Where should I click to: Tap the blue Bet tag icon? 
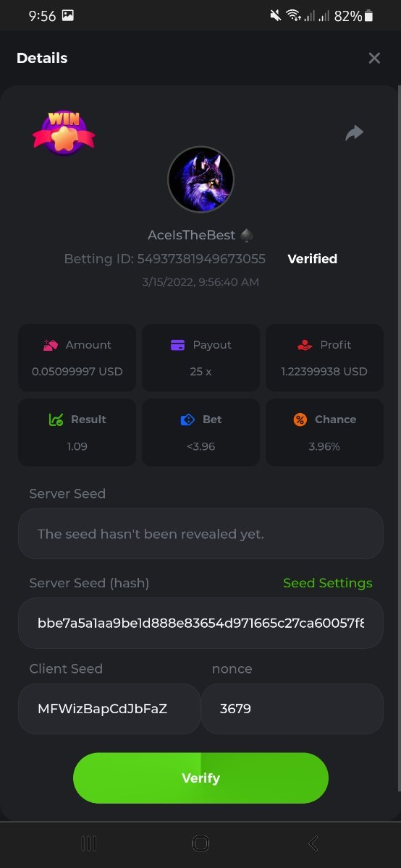187,420
